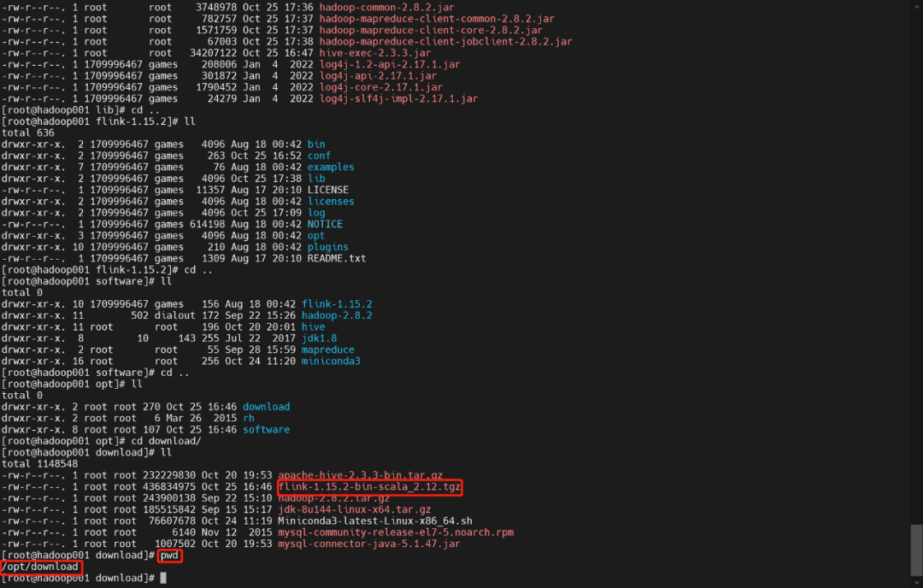
Task: Click the miniconda3 directory name
Action: (331, 362)
